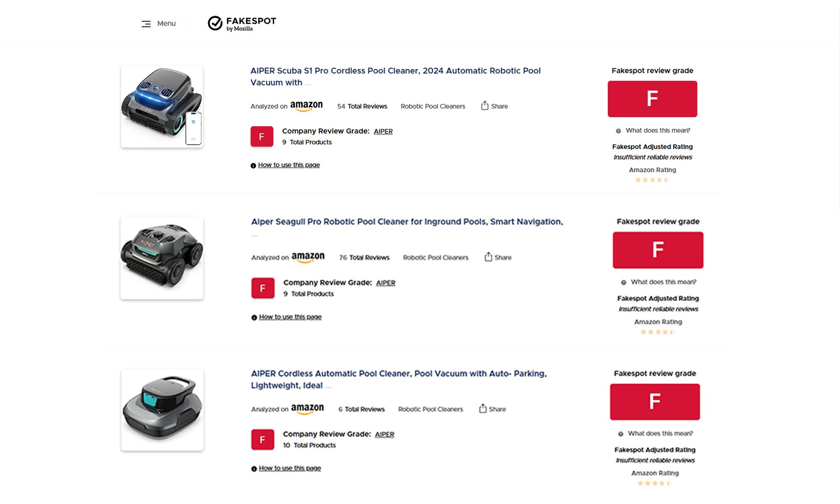Click 'How to use this page' in third listing

290,468
